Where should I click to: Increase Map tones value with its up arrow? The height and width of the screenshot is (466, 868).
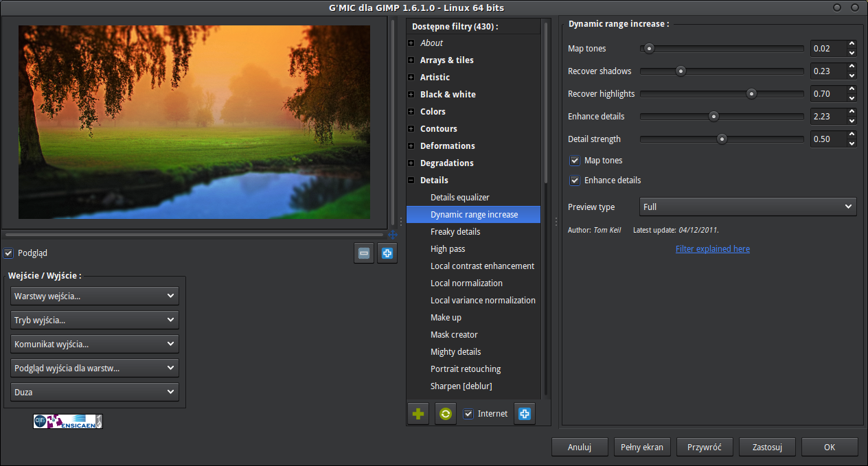tap(852, 45)
